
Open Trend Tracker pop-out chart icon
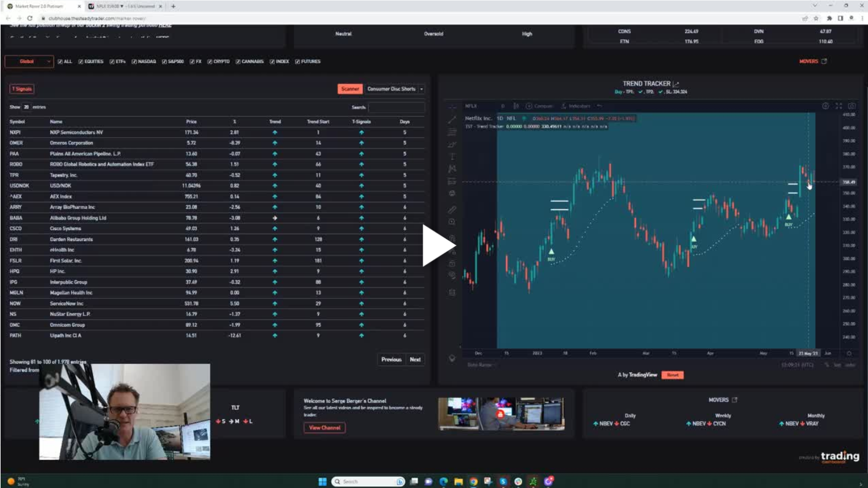pyautogui.click(x=676, y=84)
